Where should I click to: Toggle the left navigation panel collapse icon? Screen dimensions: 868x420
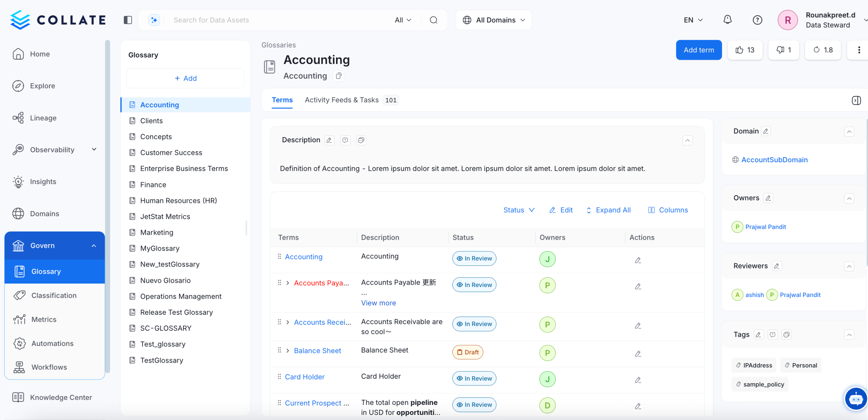(128, 20)
